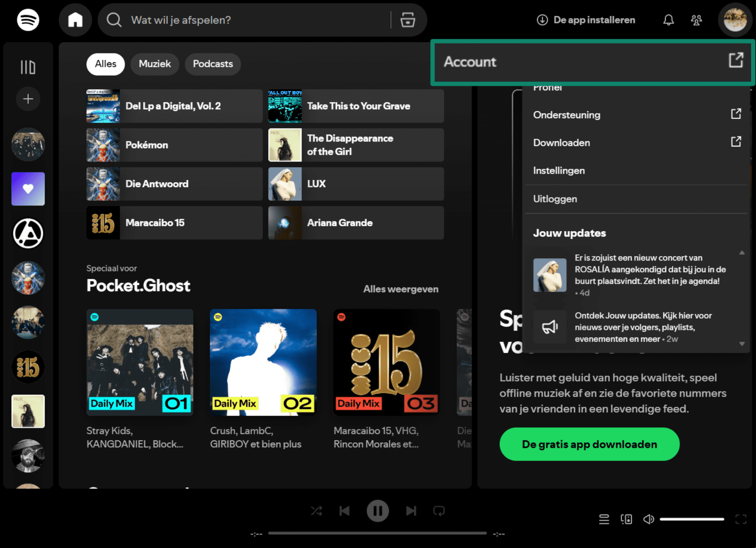Click De gratis app downloaden button
This screenshot has width=756, height=548.
(x=589, y=444)
